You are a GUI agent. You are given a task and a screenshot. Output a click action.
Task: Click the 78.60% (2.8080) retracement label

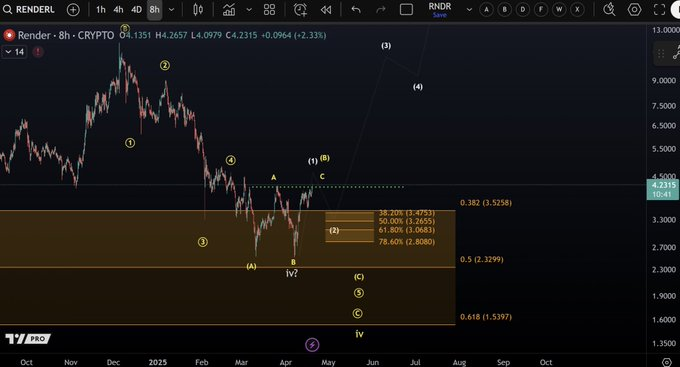pyautogui.click(x=407, y=242)
